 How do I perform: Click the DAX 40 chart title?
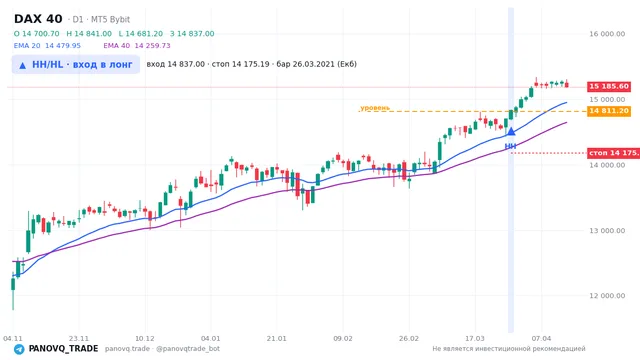click(38, 19)
